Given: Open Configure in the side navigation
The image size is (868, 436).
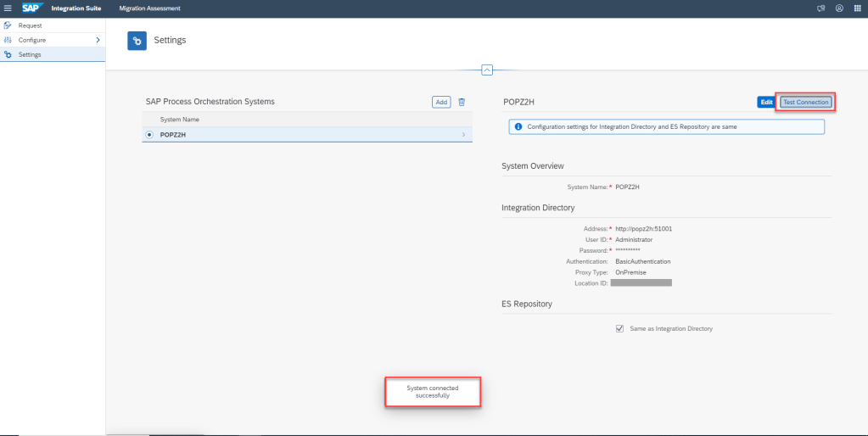Looking at the screenshot, I should pyautogui.click(x=32, y=40).
